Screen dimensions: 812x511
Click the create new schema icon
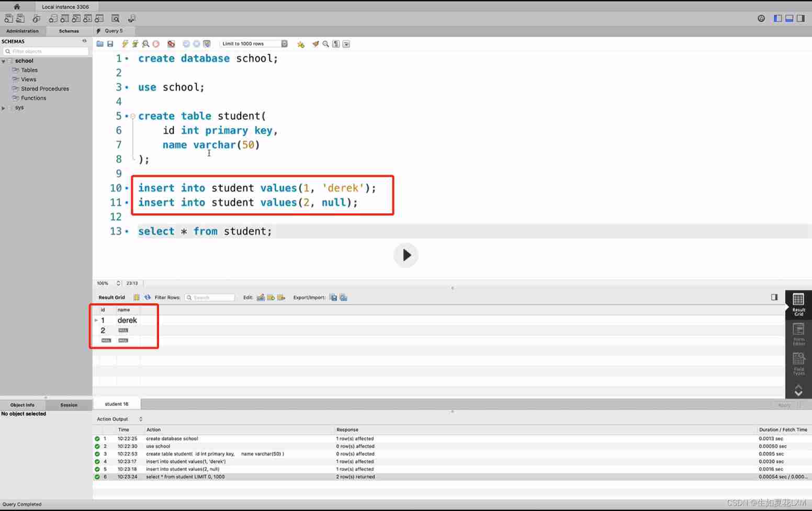[53, 19]
